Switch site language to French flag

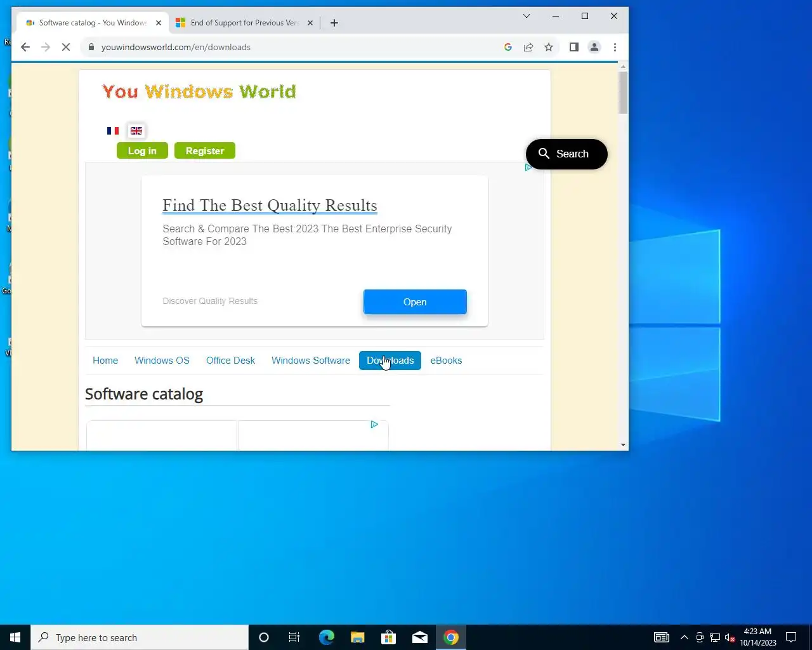pos(113,131)
